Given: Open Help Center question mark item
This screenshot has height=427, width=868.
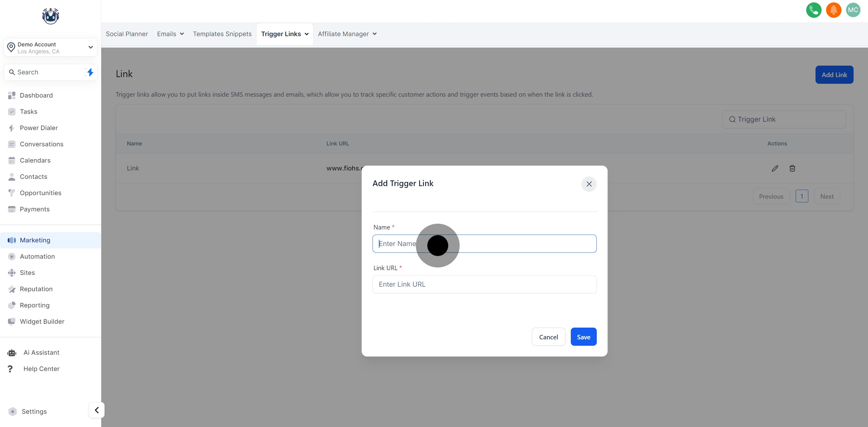Looking at the screenshot, I should (41, 369).
